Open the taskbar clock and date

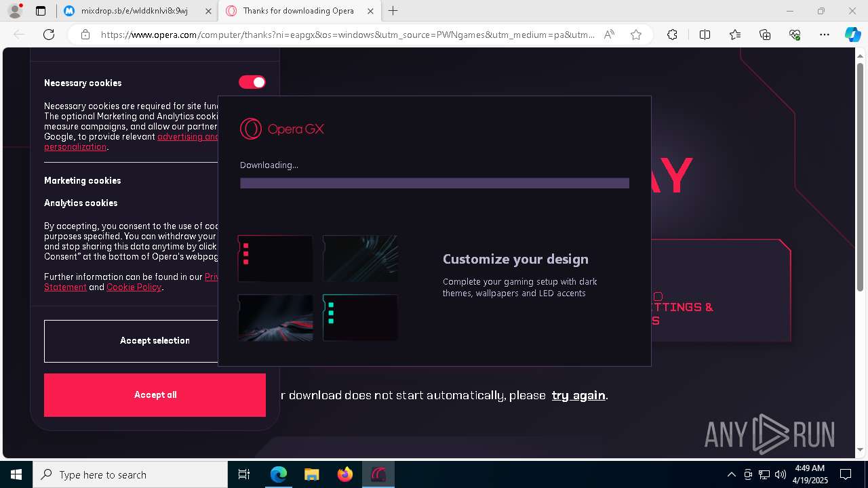810,474
